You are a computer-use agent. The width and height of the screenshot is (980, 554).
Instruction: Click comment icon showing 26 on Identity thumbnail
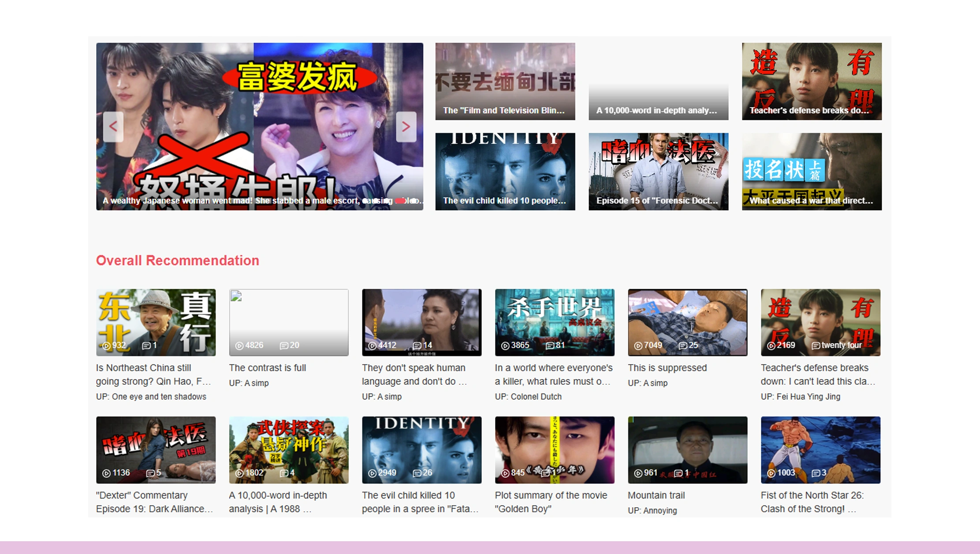pyautogui.click(x=417, y=473)
